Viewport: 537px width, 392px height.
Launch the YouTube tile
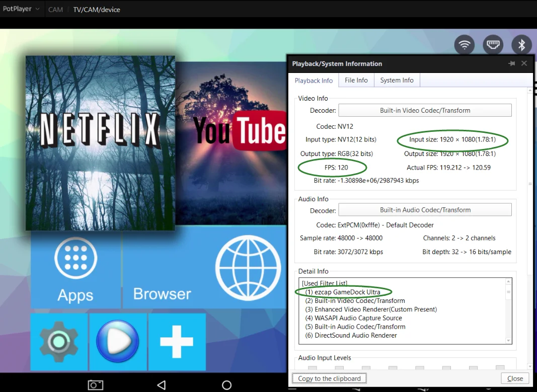232,143
